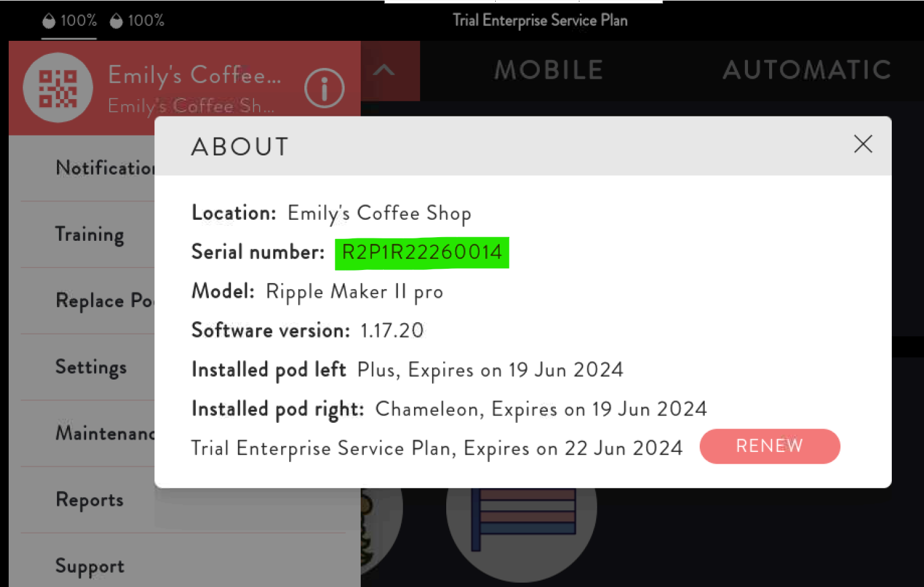924x587 pixels.
Task: Open the QR code icon for Emily's Coffee
Action: (x=58, y=88)
